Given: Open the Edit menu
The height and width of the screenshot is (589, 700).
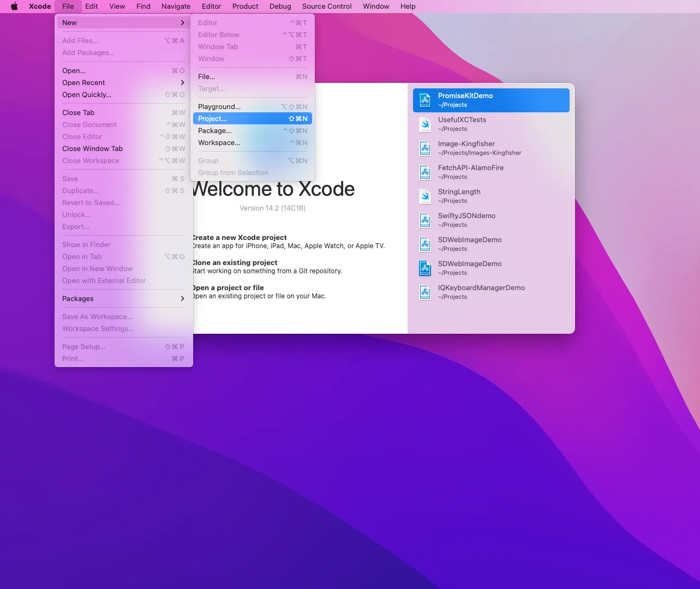Looking at the screenshot, I should point(92,7).
